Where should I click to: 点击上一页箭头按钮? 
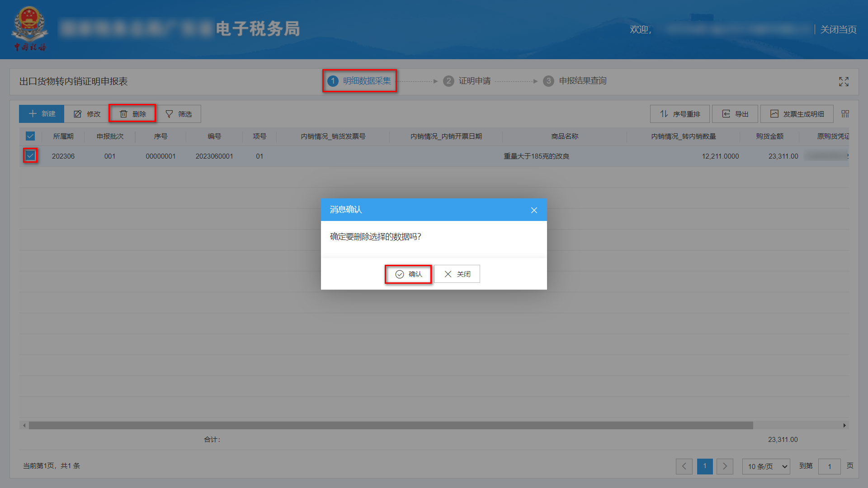[684, 466]
